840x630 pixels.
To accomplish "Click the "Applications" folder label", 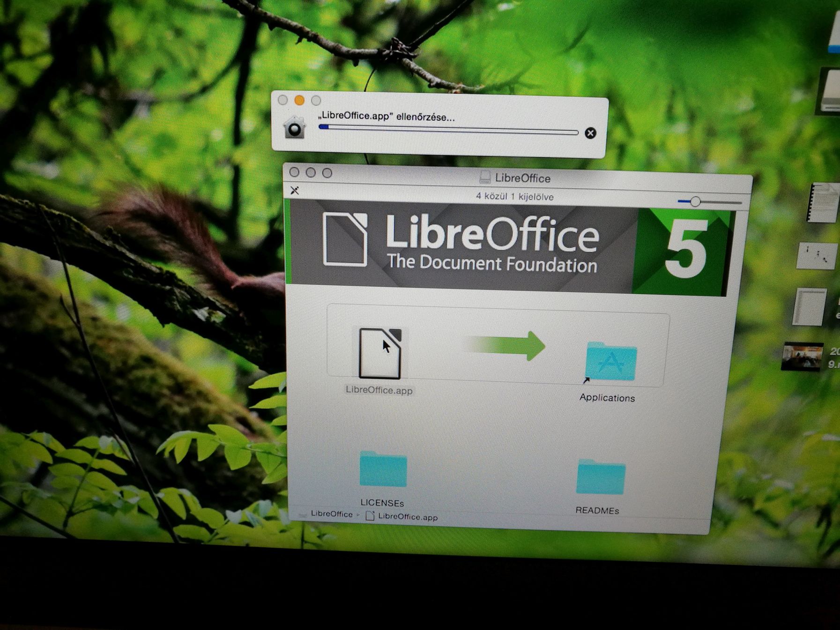I will [x=607, y=398].
